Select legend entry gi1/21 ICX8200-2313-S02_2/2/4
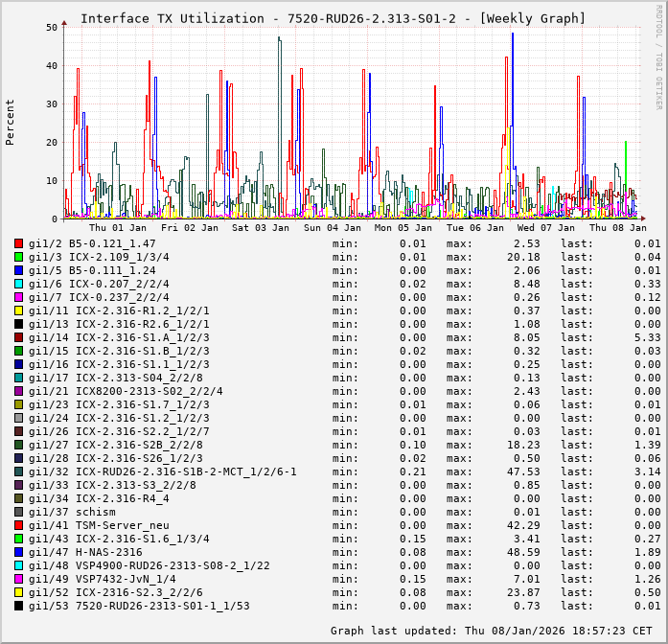 pyautogui.click(x=126, y=391)
